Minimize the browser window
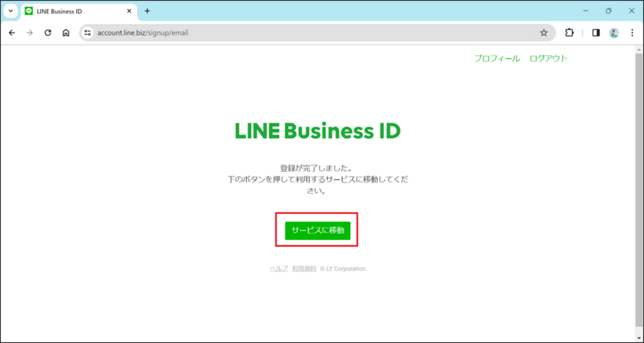Viewport: 644px width, 343px height. pos(586,11)
